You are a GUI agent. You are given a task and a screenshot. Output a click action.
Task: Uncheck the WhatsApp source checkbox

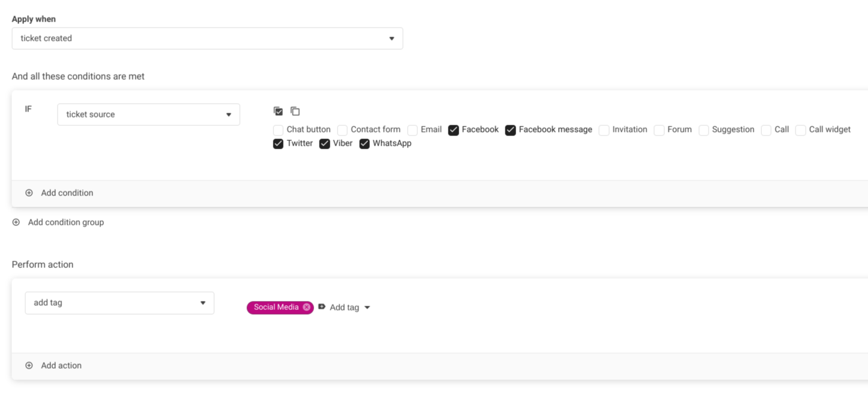click(x=364, y=144)
